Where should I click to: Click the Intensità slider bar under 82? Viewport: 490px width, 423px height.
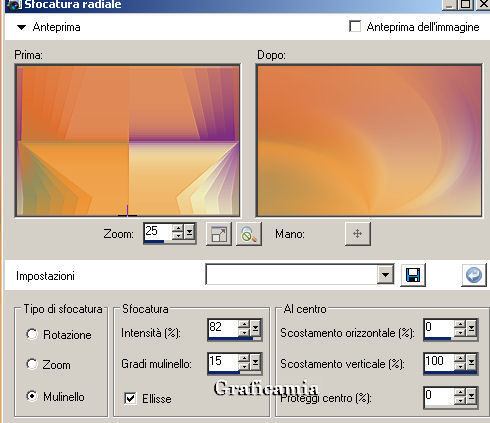coord(230,338)
